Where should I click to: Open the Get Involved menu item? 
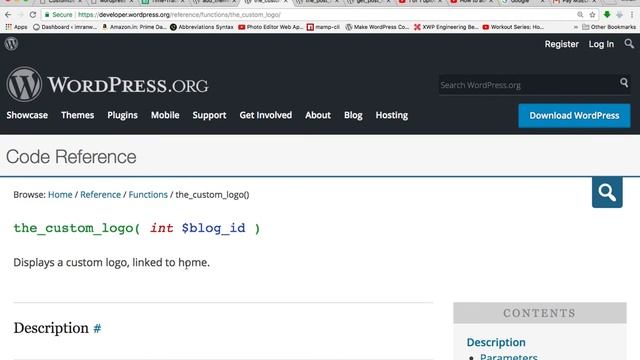[266, 116]
